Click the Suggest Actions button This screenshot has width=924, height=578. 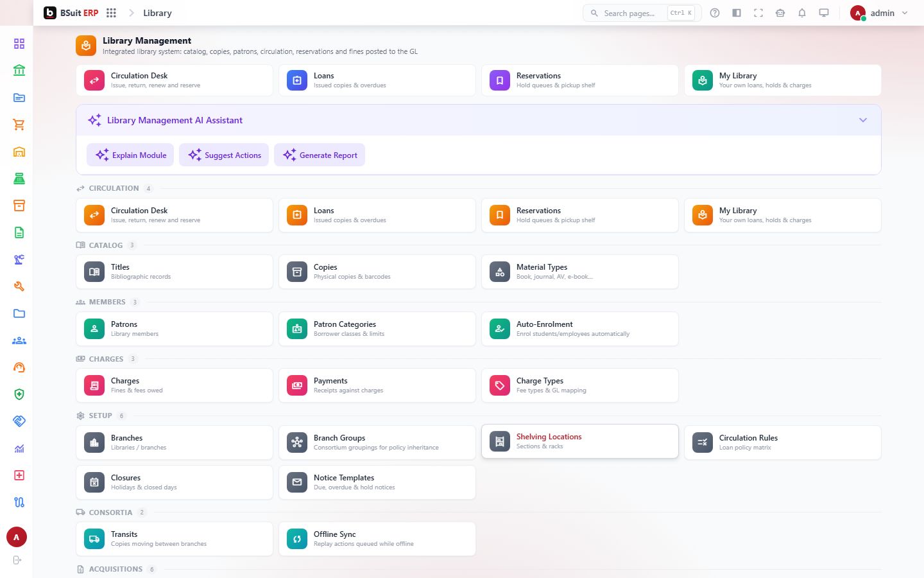(x=224, y=155)
